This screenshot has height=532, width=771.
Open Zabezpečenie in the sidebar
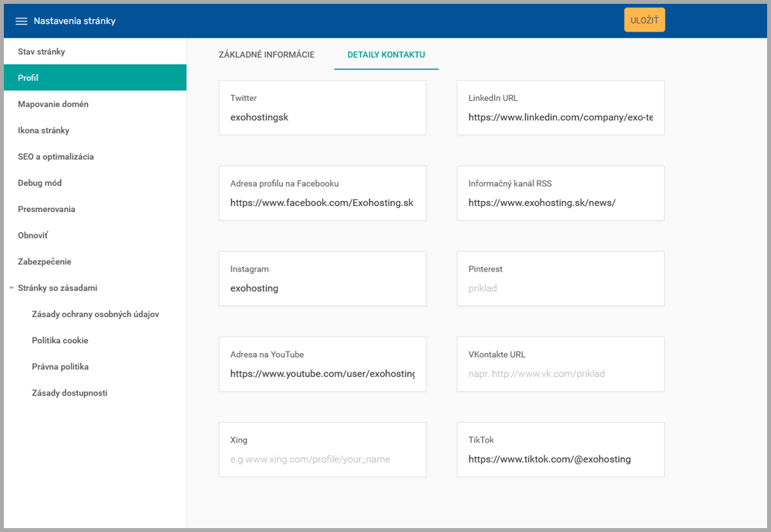click(44, 261)
